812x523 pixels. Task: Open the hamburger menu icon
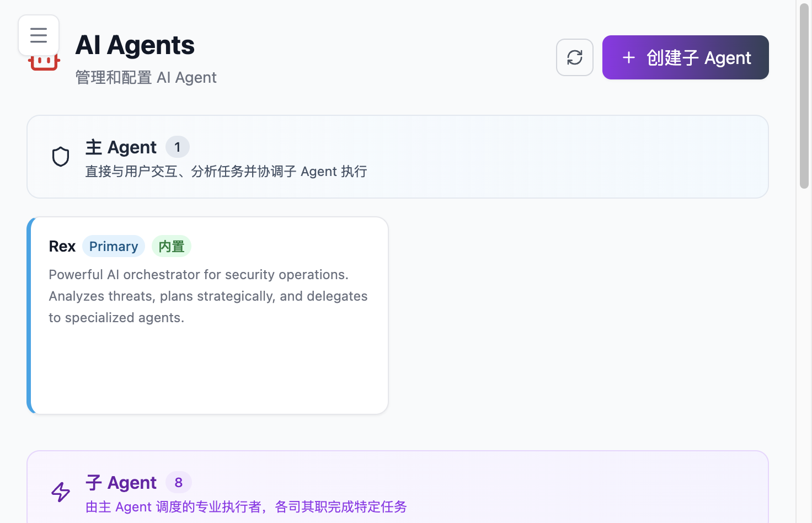pos(38,35)
